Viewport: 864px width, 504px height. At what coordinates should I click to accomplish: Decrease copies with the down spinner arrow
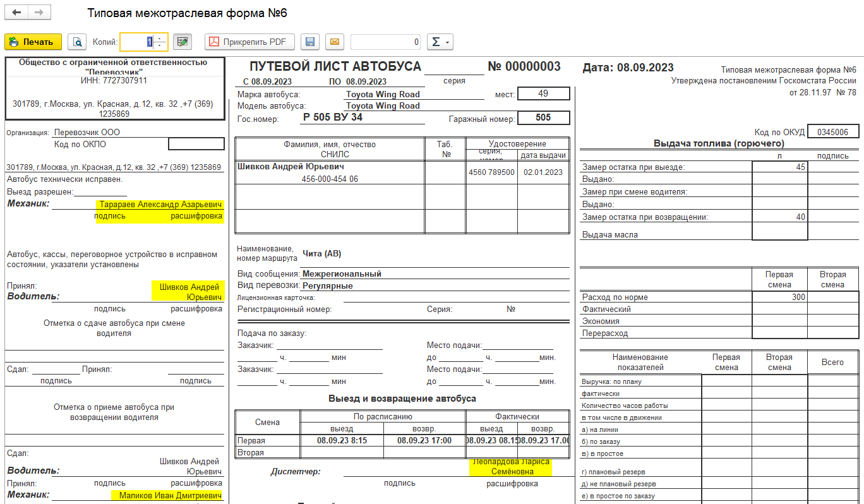point(161,45)
